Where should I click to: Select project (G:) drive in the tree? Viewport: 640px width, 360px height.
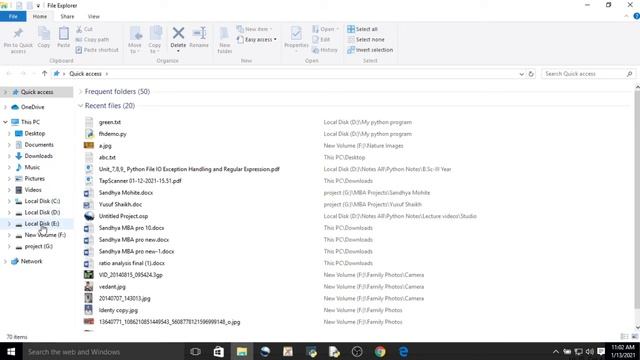(x=38, y=247)
